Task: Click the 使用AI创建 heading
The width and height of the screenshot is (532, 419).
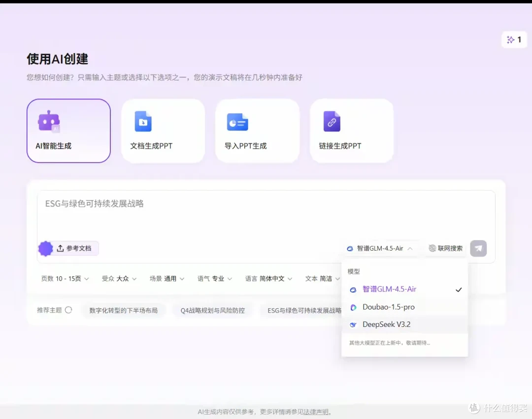Action: point(58,59)
